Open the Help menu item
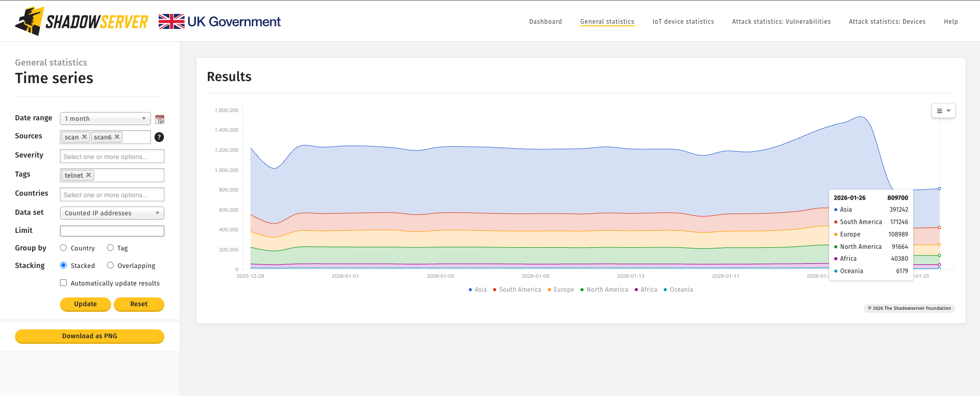Viewport: 980px width, 396px height. click(x=951, y=22)
